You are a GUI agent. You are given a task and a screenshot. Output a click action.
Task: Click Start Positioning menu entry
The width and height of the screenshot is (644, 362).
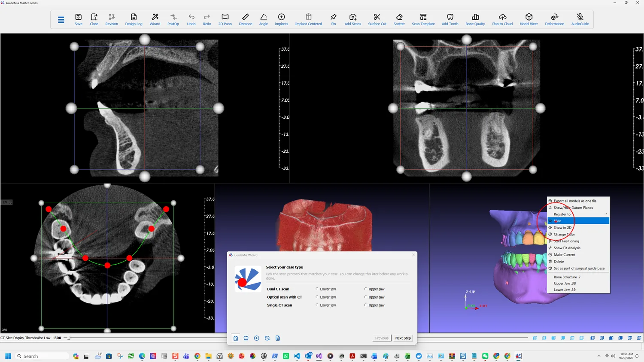(578, 241)
